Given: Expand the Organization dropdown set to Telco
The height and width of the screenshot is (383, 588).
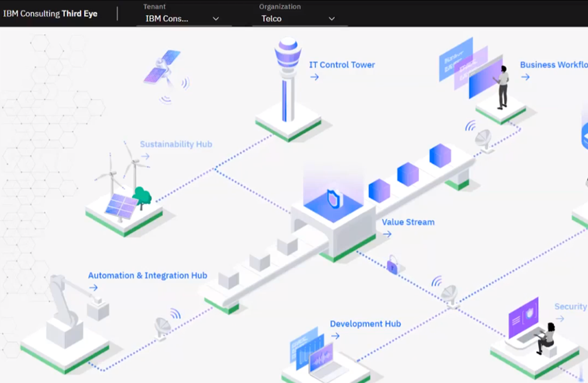Looking at the screenshot, I should pyautogui.click(x=300, y=18).
